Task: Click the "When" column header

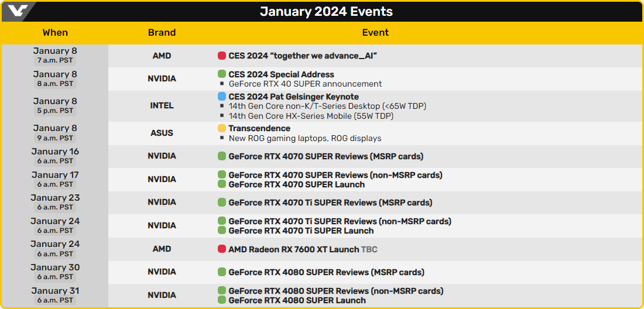Action: point(55,32)
